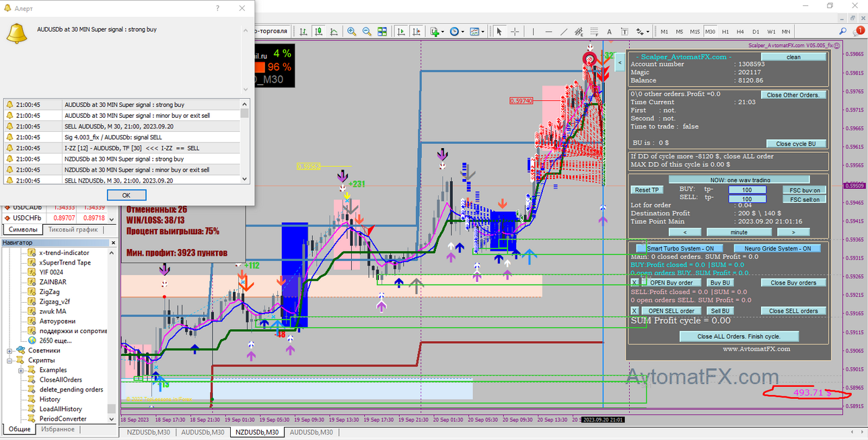The height and width of the screenshot is (440, 868).
Task: Switch timeframe to H4
Action: pyautogui.click(x=740, y=31)
